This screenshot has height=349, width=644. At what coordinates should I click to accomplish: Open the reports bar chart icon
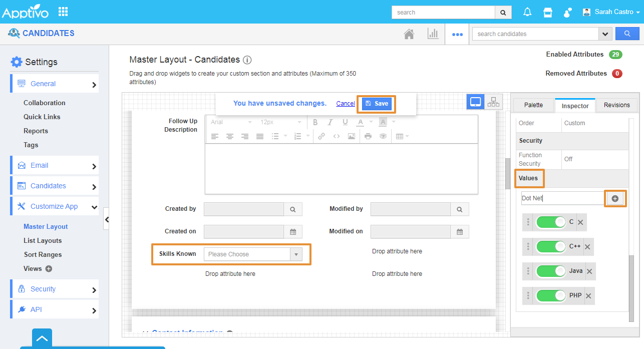[433, 34]
